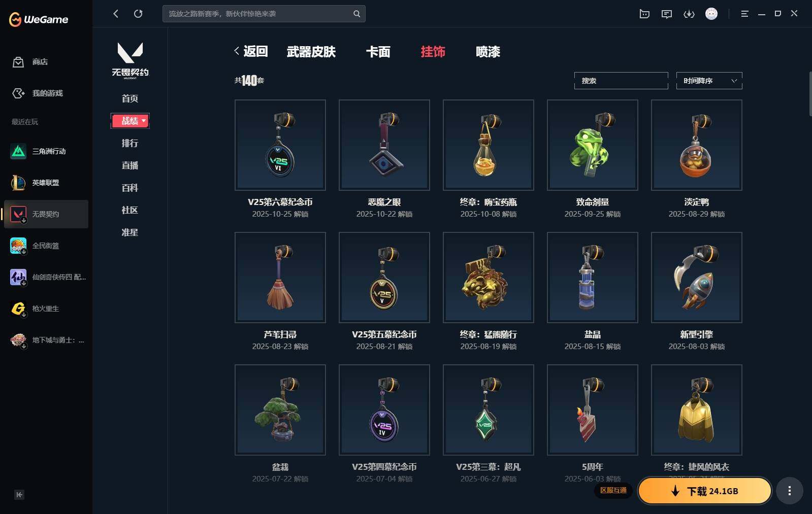Open 英雄联盟 in recent games
This screenshot has width=812, height=514.
click(46, 183)
